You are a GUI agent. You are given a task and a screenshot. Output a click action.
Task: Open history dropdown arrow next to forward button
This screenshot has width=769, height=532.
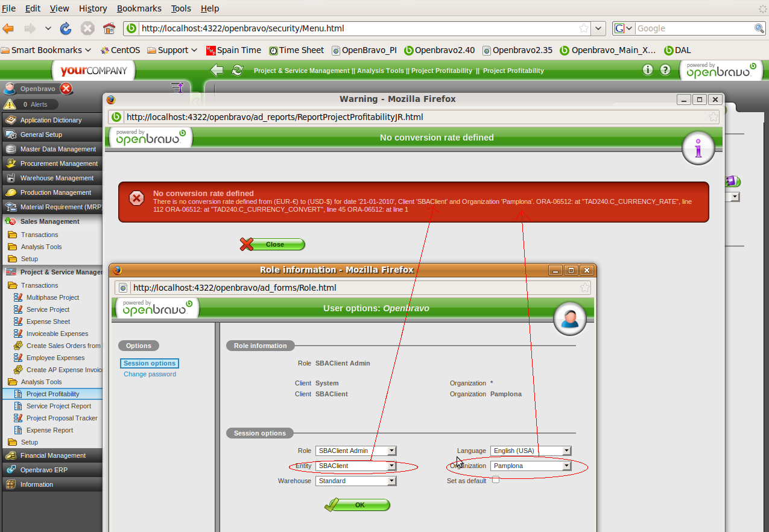coord(48,28)
